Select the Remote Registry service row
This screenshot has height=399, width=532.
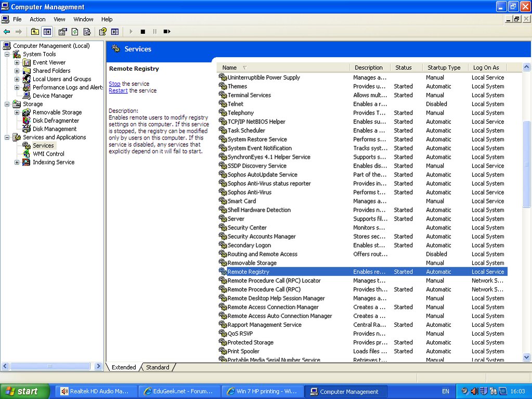(363, 272)
